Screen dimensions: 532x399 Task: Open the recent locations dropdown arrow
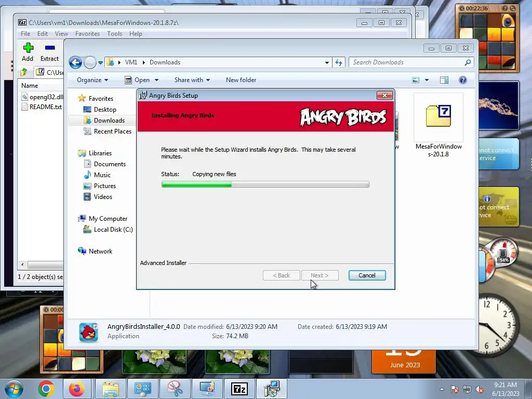tap(100, 63)
